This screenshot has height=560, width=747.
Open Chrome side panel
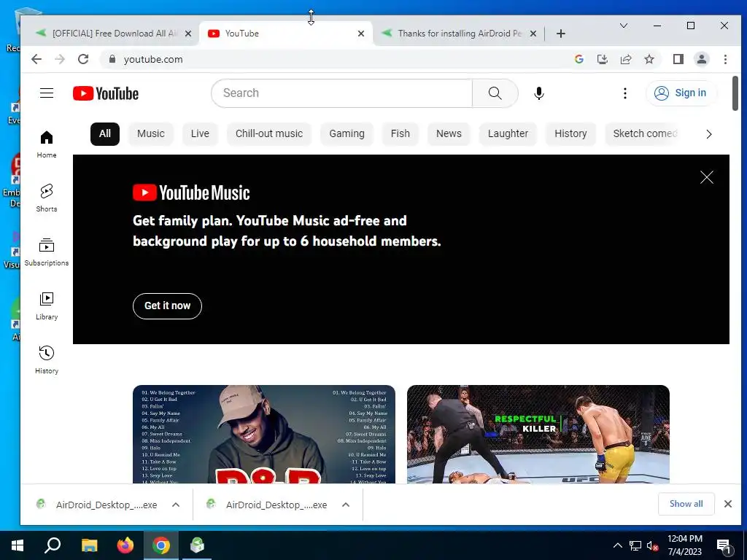678,59
